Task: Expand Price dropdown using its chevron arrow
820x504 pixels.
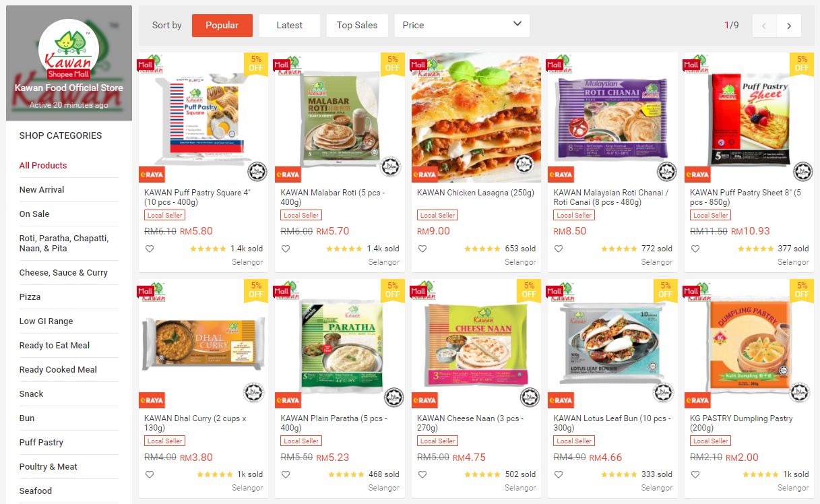Action: [517, 24]
